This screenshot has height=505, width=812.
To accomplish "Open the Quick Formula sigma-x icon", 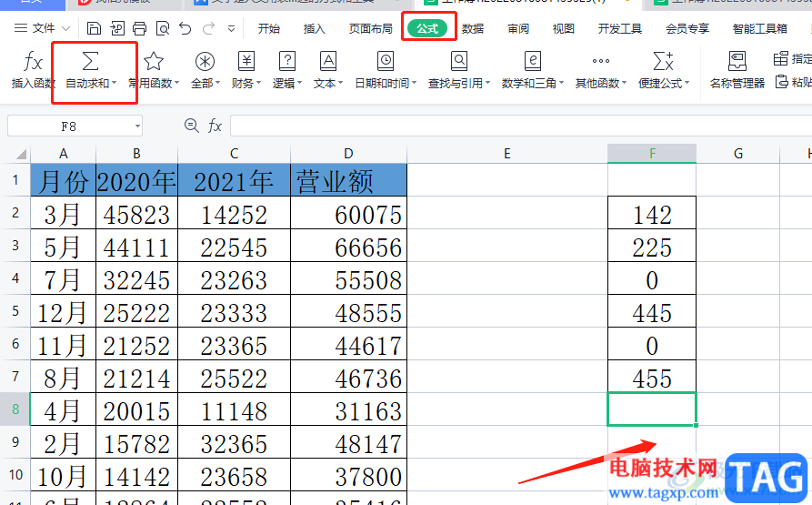I will 664,61.
